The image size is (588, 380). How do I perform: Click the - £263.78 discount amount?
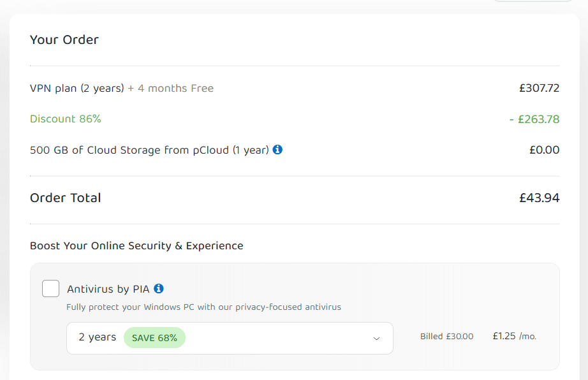(534, 119)
